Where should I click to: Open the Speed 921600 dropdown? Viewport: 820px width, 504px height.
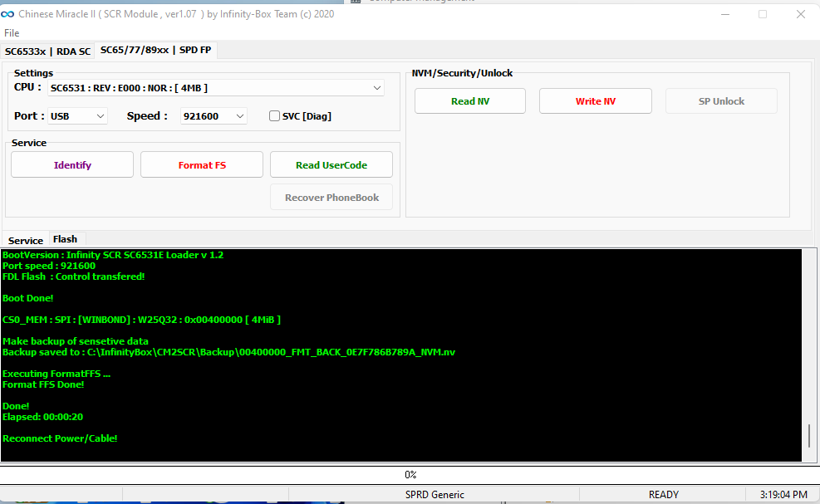[x=214, y=116]
